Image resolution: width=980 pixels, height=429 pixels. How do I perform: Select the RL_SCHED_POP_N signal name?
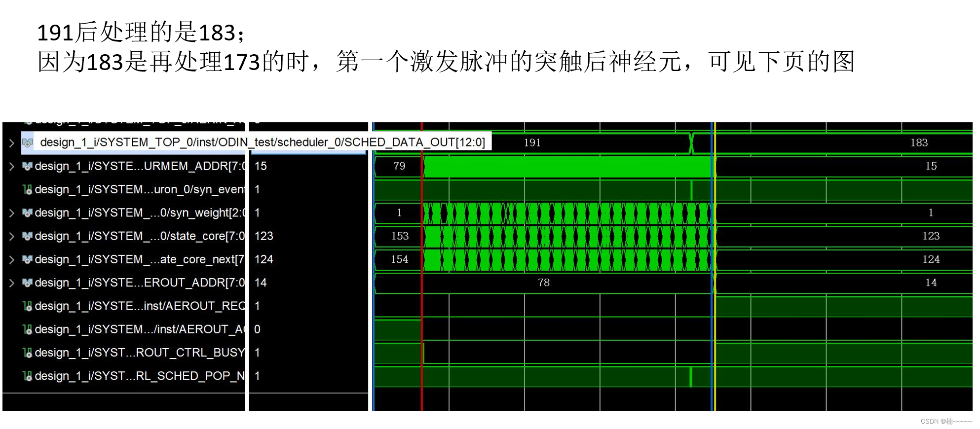(140, 376)
